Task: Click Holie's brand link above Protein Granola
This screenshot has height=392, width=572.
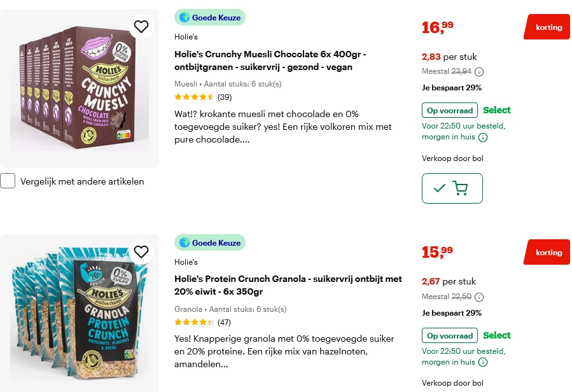Action: 186,262
